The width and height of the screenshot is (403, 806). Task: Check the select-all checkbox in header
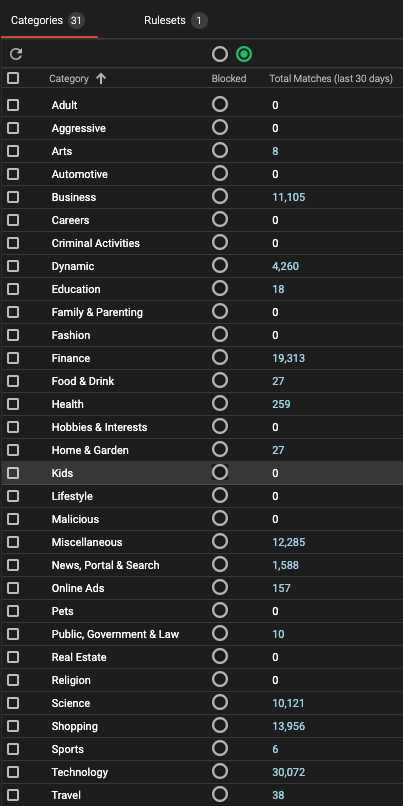tap(13, 78)
